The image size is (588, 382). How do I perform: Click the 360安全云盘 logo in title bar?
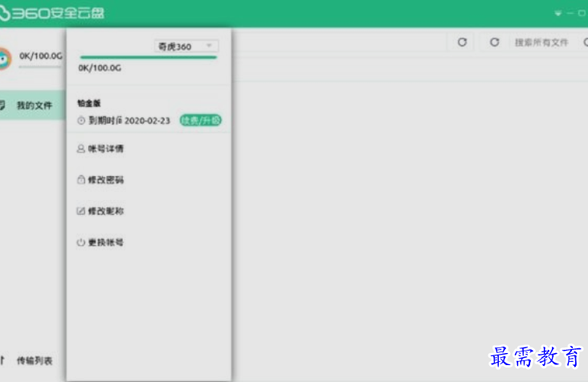pos(52,13)
